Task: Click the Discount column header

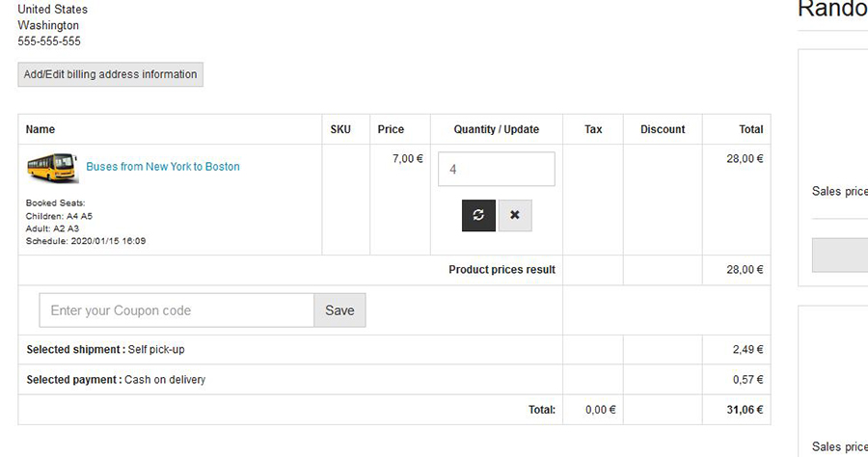Action: click(x=663, y=129)
